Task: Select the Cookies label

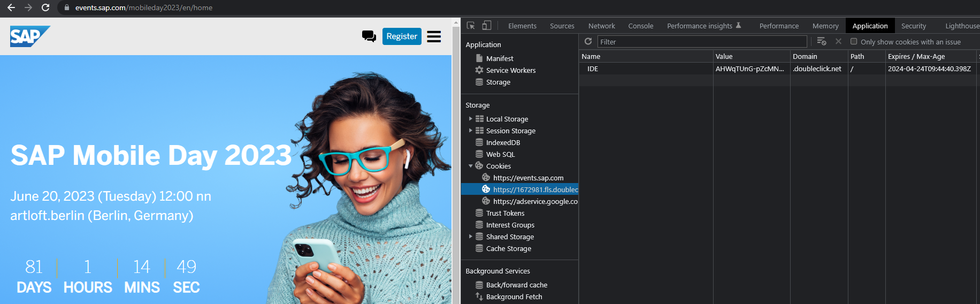Action: pos(499,166)
